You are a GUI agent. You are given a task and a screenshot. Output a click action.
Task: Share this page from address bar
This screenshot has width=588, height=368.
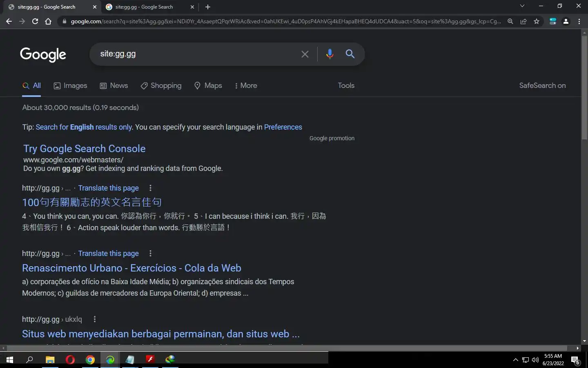523,21
